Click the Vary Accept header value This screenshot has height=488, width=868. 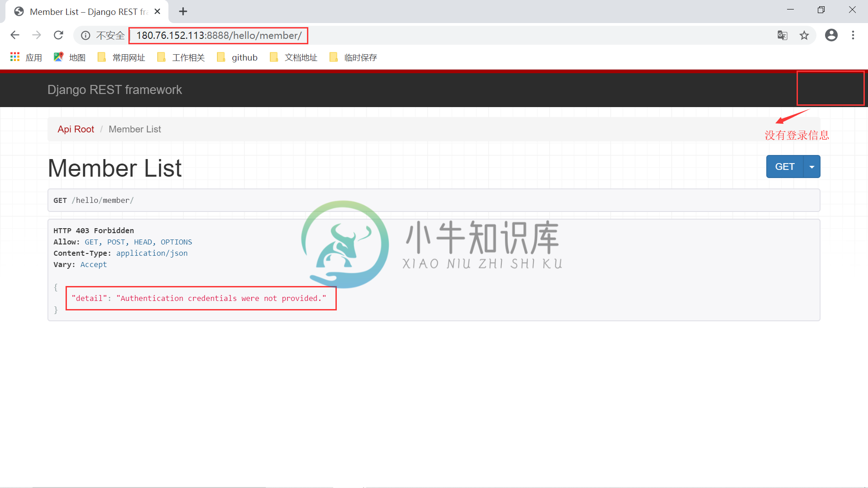click(x=94, y=264)
